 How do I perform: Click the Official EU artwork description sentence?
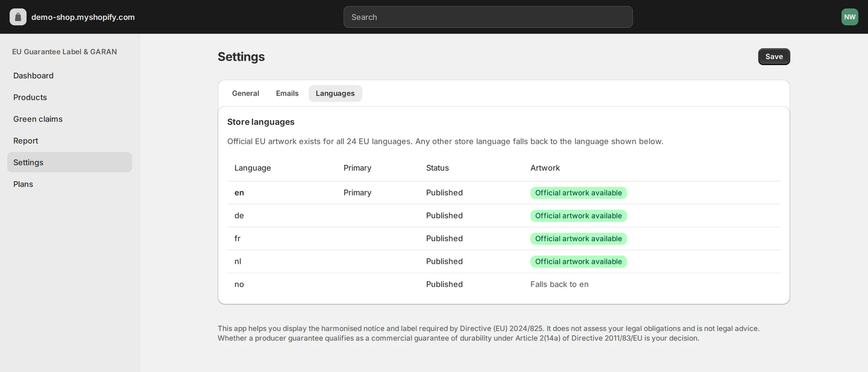(x=445, y=142)
